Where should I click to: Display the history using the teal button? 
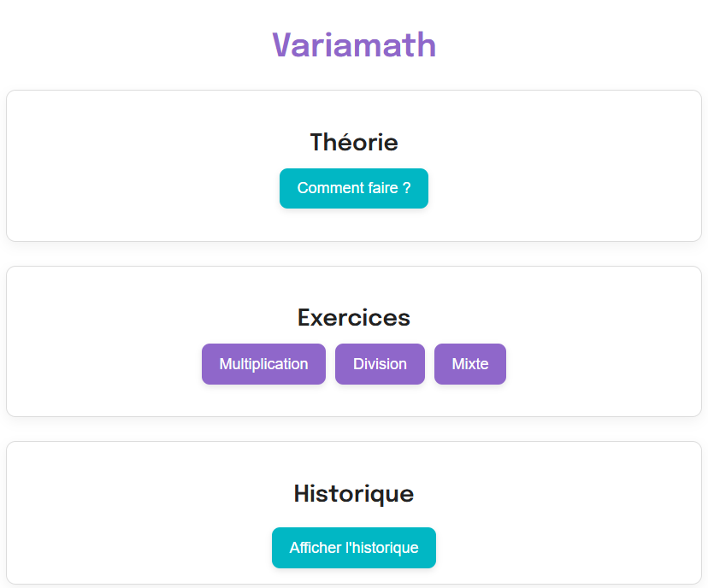[353, 548]
